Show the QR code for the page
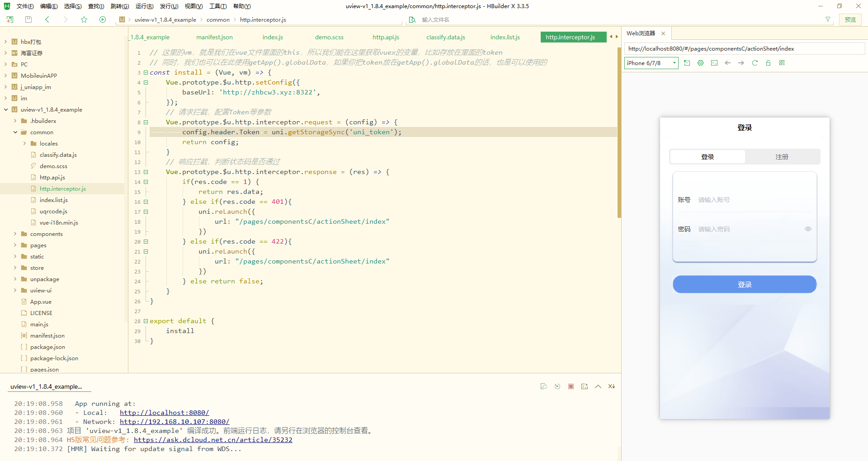The width and height of the screenshot is (868, 461). pyautogui.click(x=782, y=63)
